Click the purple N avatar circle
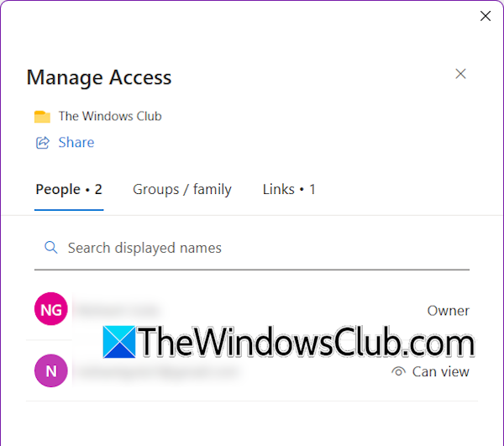 click(x=51, y=370)
